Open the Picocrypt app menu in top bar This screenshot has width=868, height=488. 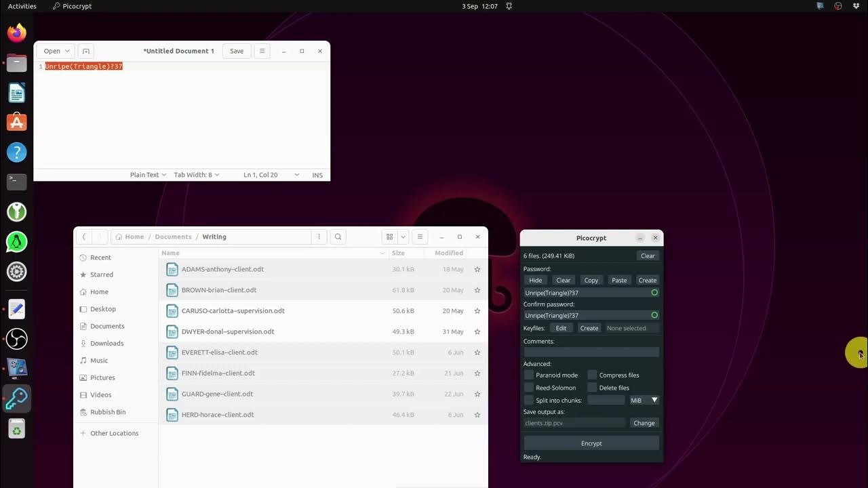pos(72,6)
